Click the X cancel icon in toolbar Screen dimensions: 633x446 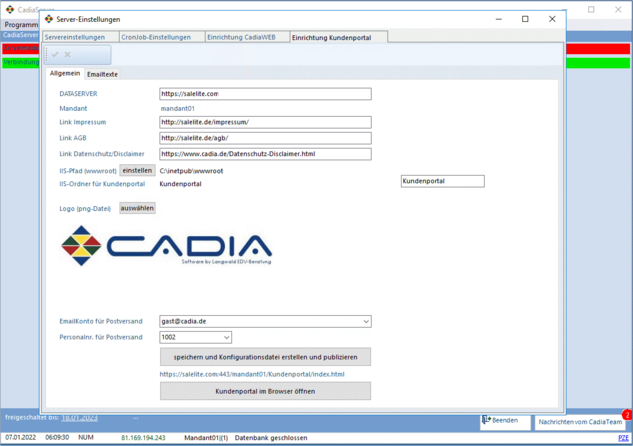[x=67, y=54]
